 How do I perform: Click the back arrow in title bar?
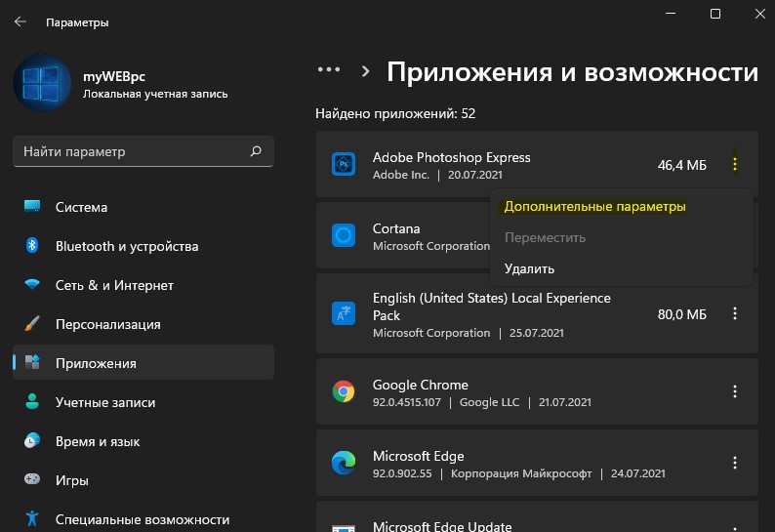pos(20,21)
